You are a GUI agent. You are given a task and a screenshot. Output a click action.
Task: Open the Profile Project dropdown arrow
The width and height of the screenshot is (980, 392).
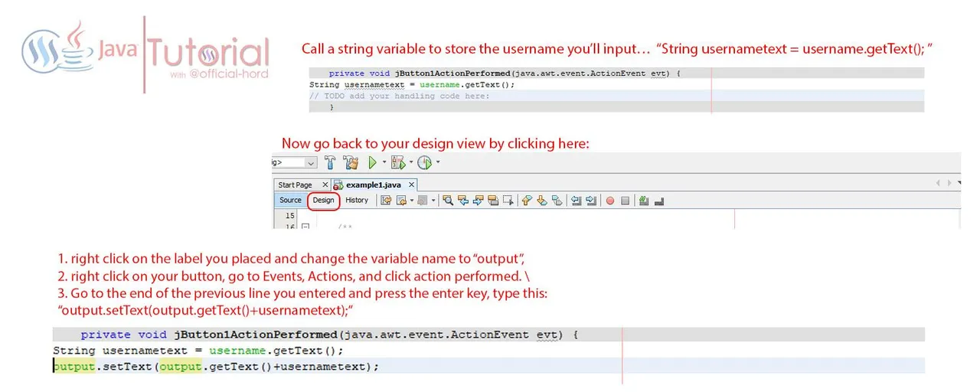[437, 162]
